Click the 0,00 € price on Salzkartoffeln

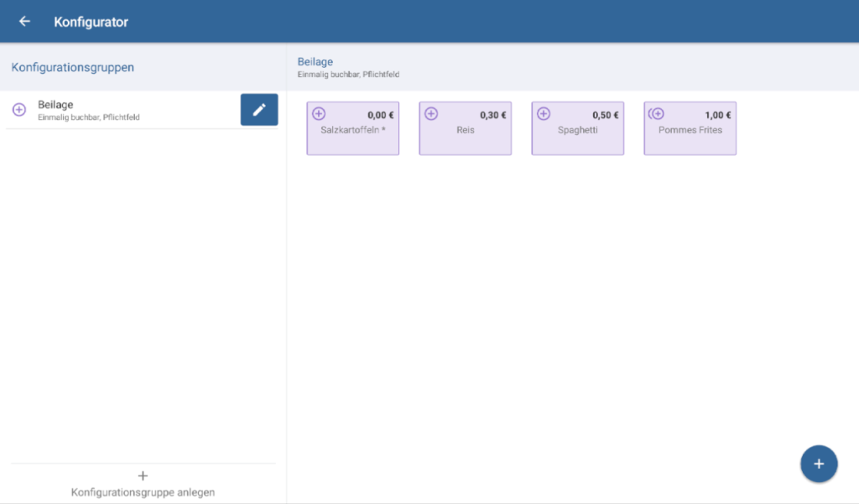coord(380,115)
